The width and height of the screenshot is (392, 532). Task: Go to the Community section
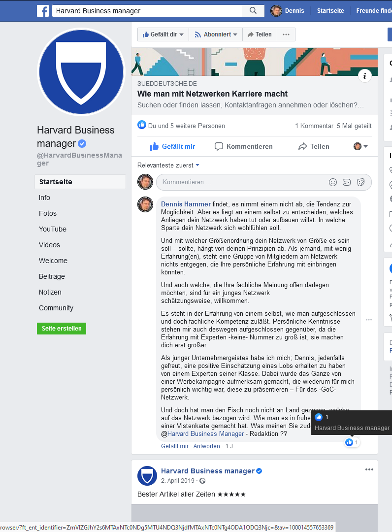click(56, 308)
